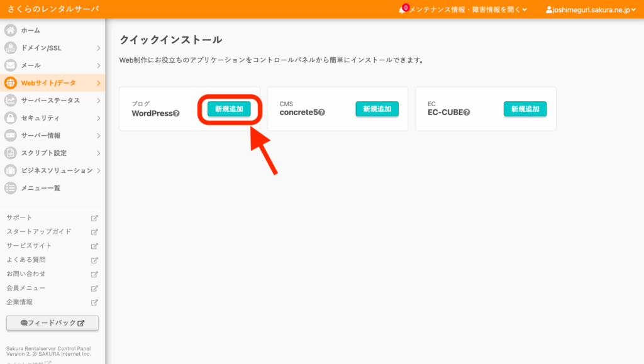Open the サーバー情報 menu item
The image size is (644, 364).
(x=40, y=135)
